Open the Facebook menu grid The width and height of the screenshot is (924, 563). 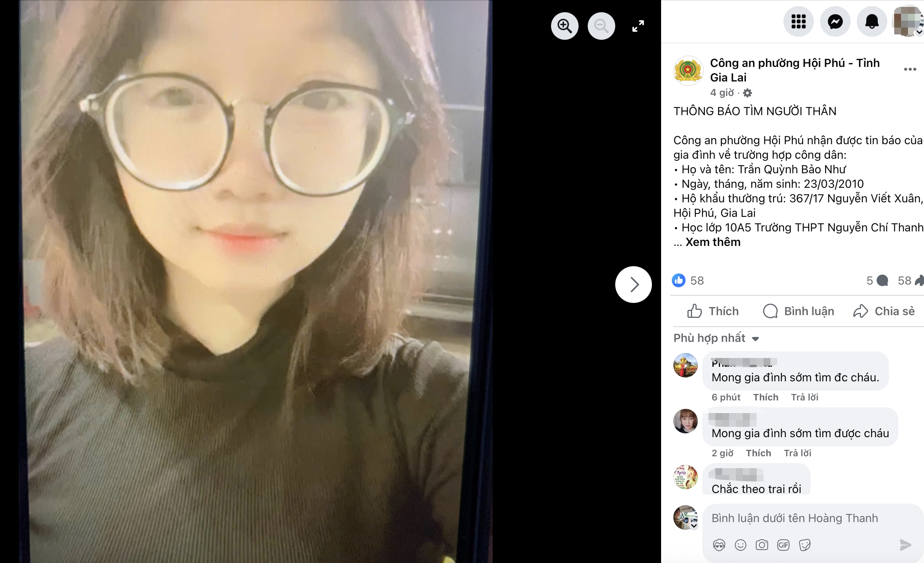click(798, 21)
